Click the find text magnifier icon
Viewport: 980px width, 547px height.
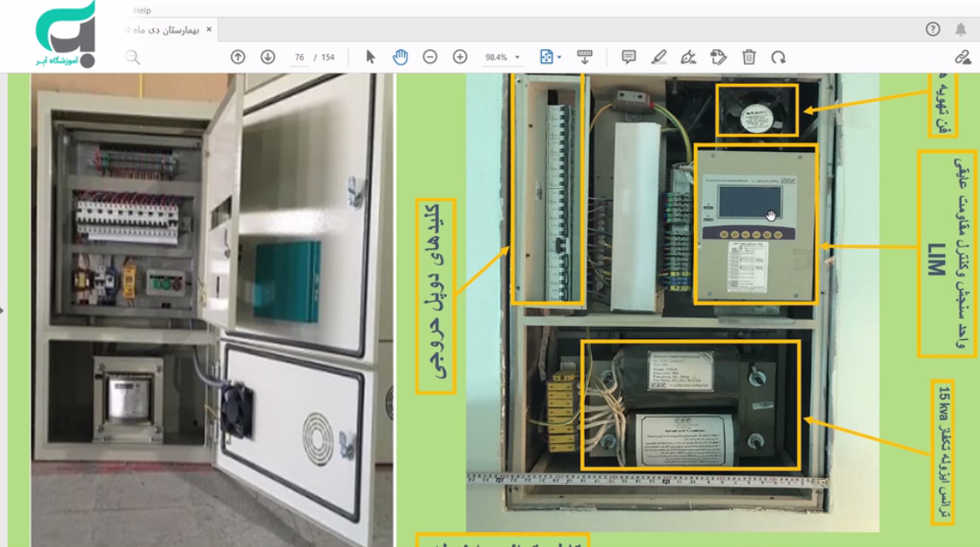(133, 58)
